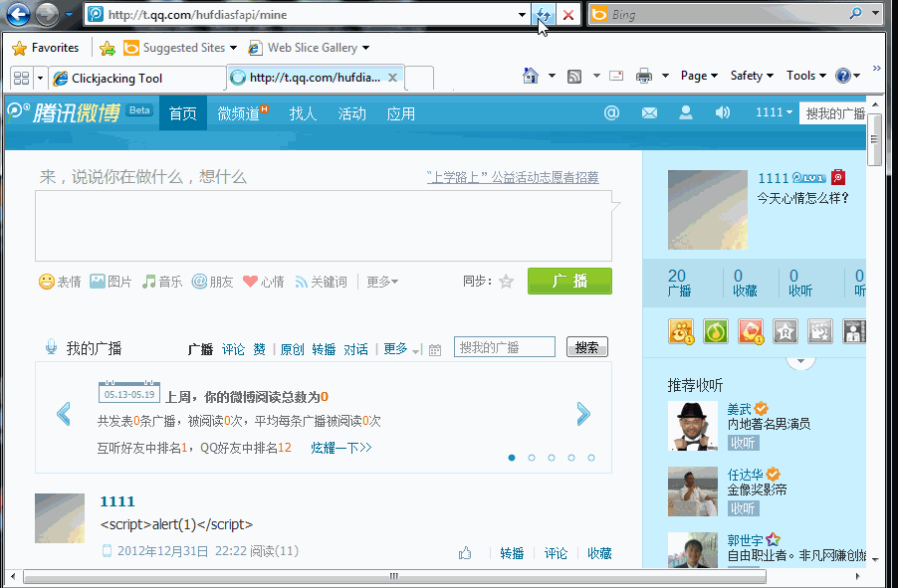Stop loading with the red X button
This screenshot has height=588, width=898.
[x=568, y=15]
